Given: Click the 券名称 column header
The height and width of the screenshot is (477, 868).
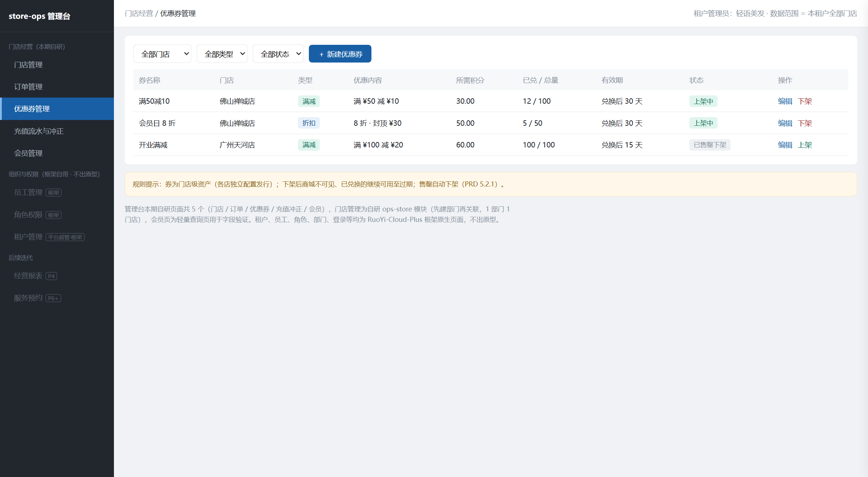Looking at the screenshot, I should [x=149, y=80].
